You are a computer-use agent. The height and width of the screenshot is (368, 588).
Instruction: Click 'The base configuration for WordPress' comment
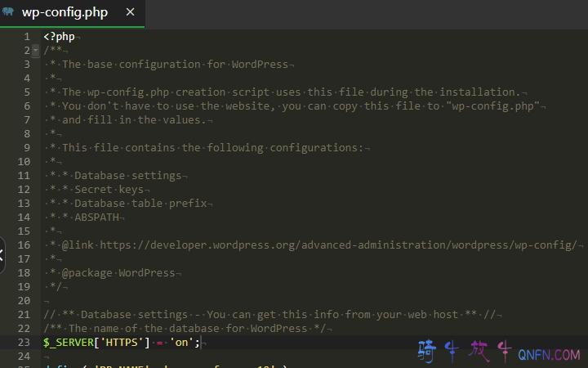coord(175,65)
